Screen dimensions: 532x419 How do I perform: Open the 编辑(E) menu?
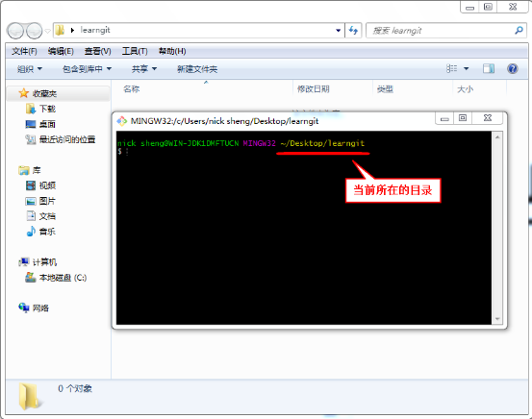(61, 51)
